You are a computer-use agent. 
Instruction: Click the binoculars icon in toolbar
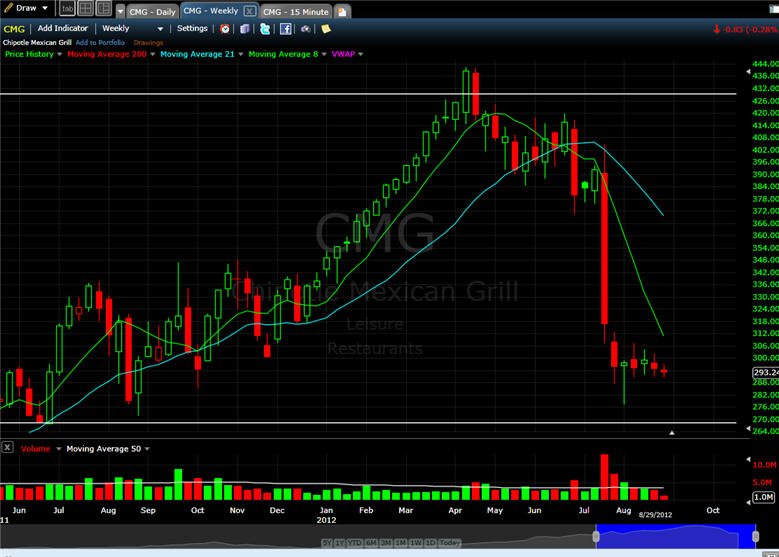306,29
